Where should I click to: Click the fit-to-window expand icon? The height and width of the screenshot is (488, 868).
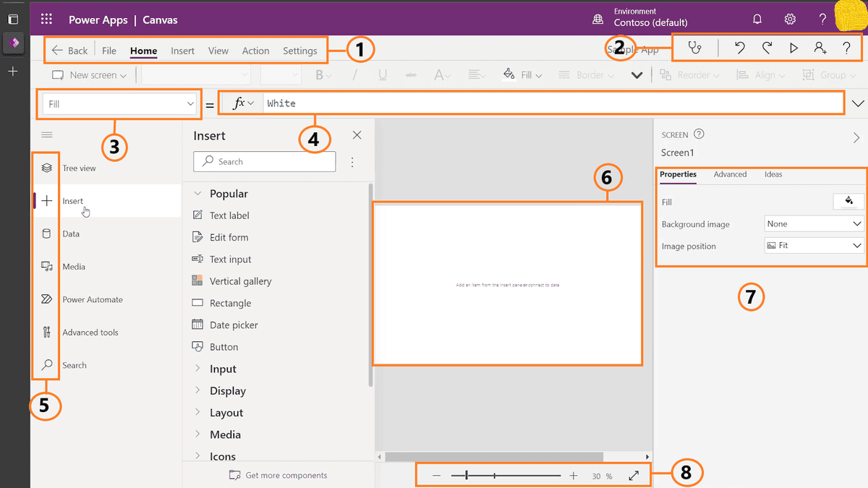click(x=634, y=476)
